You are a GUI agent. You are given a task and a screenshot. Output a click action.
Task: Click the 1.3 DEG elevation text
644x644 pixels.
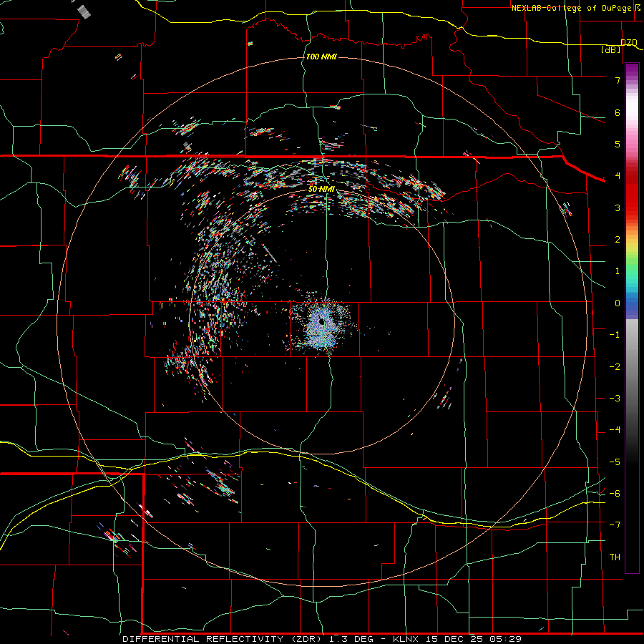(x=351, y=639)
